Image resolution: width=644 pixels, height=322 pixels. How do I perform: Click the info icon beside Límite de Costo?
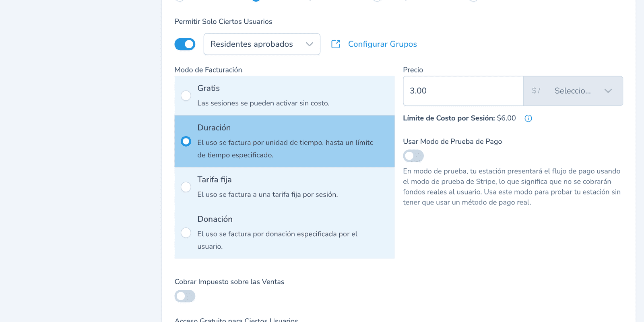[x=528, y=118]
